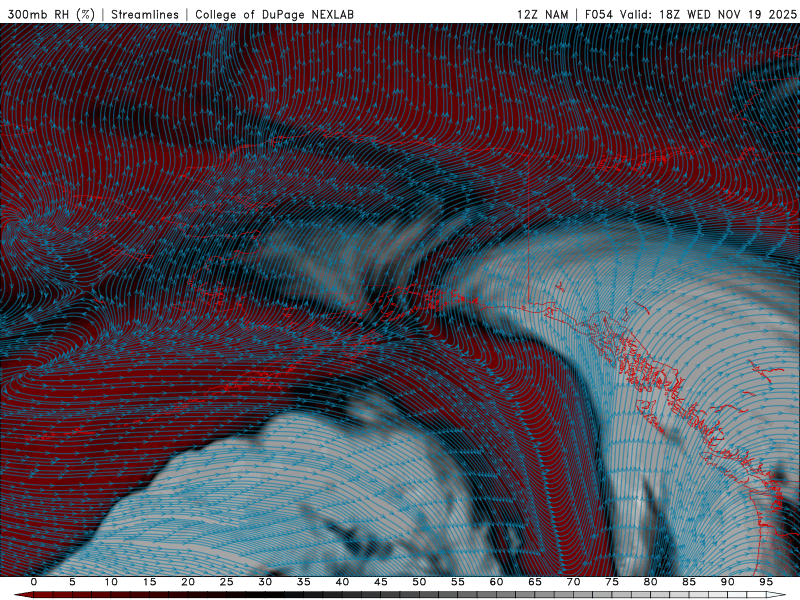Click the '35' color bar label
The height and width of the screenshot is (600, 800).
tap(304, 582)
